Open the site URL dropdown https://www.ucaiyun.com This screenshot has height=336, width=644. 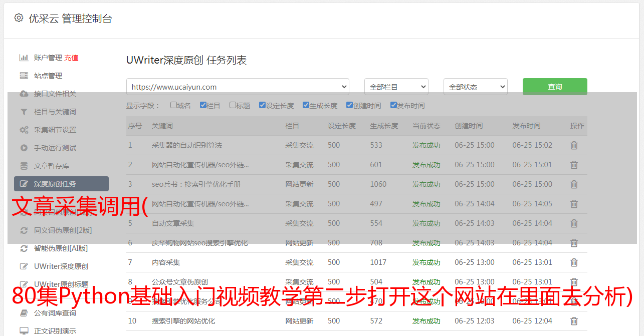[x=238, y=87]
